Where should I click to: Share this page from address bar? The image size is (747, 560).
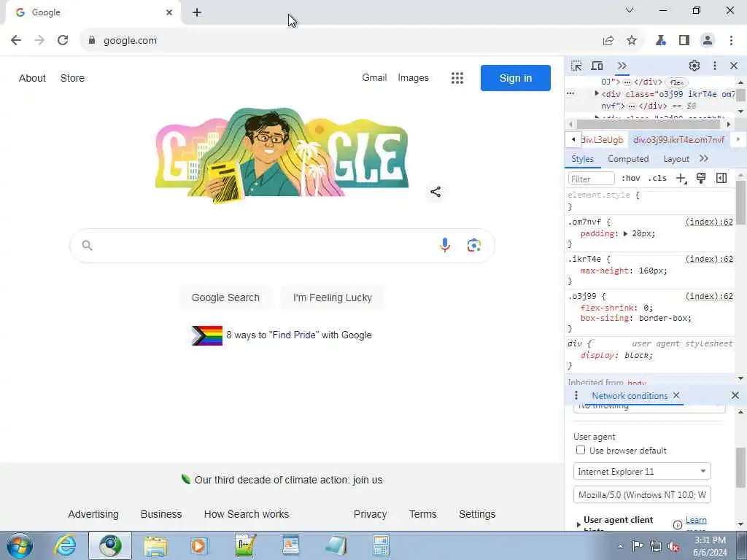[608, 41]
